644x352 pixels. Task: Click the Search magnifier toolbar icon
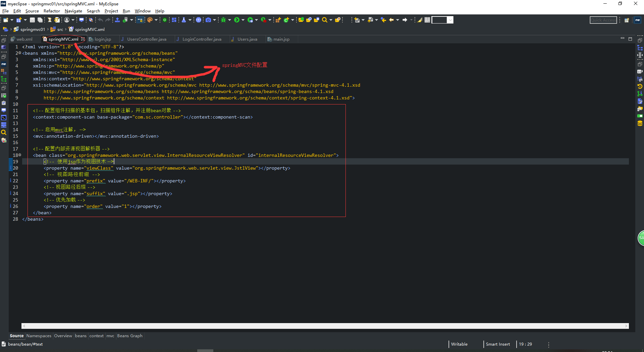point(324,20)
